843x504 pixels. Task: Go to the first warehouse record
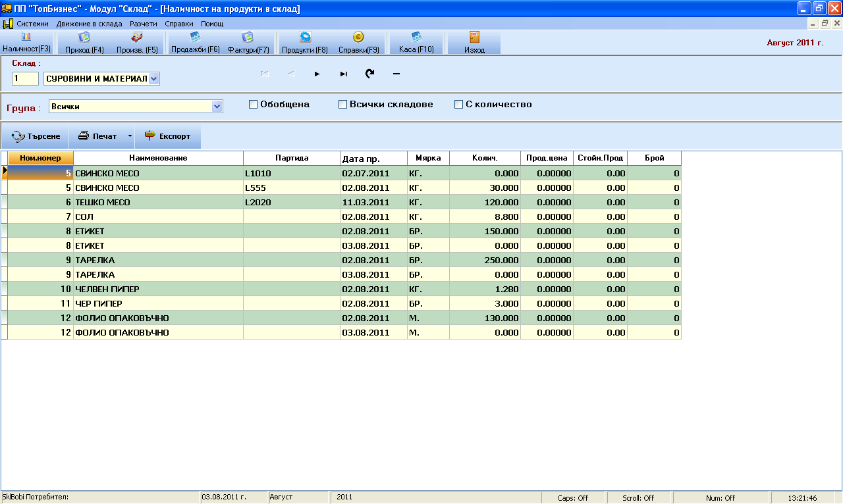point(265,74)
